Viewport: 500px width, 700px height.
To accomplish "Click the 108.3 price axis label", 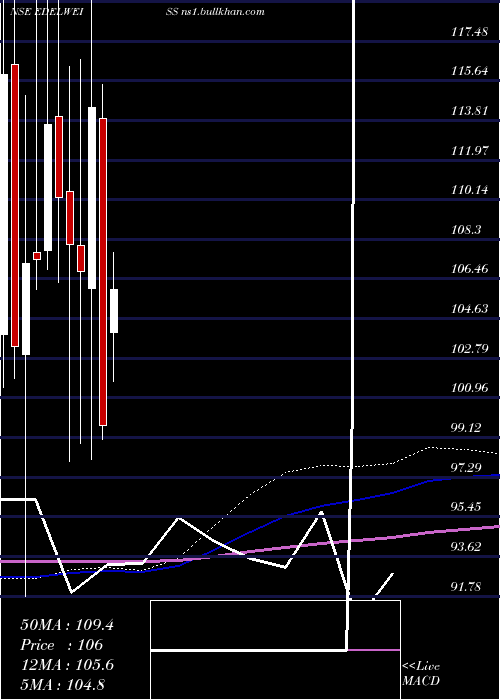I will coord(466,230).
